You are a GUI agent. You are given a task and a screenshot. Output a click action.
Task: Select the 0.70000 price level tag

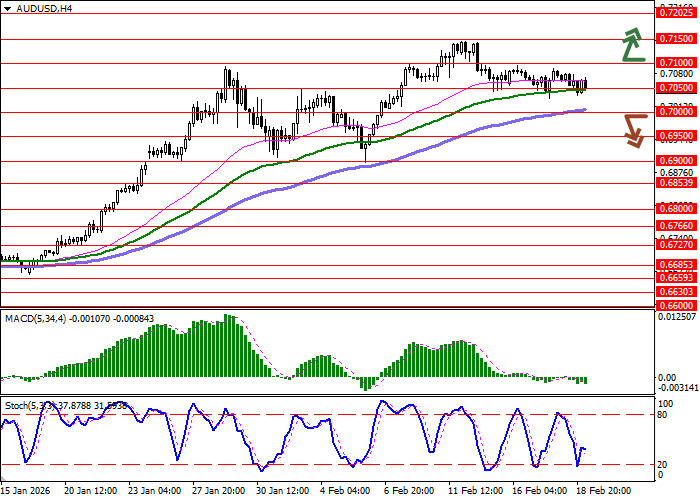[676, 112]
